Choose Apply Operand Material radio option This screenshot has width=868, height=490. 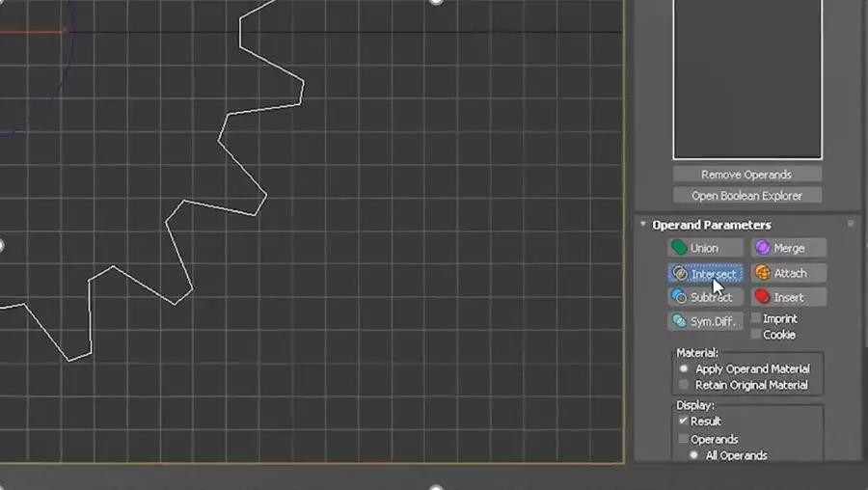point(684,368)
